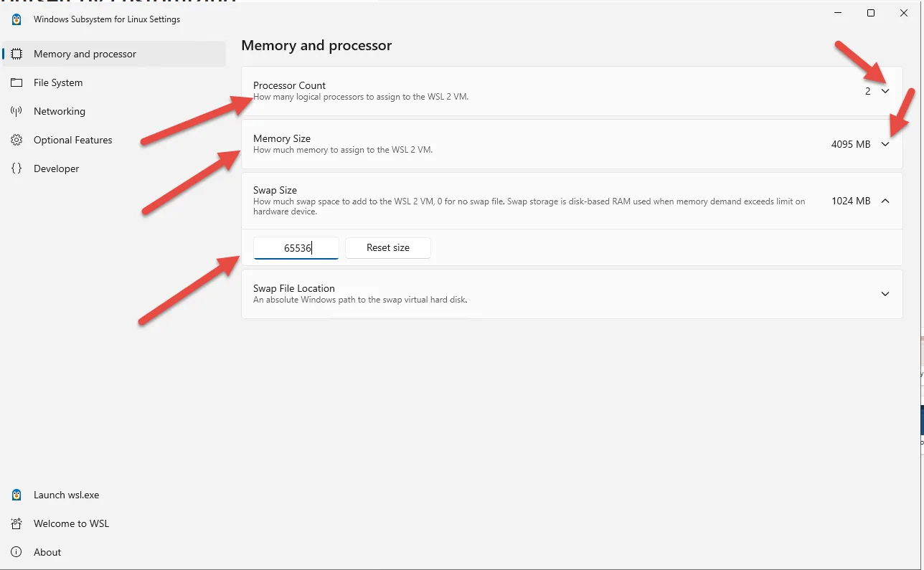The width and height of the screenshot is (924, 570).
Task: Click the Launch wsl.exe penguin icon
Action: 17,495
